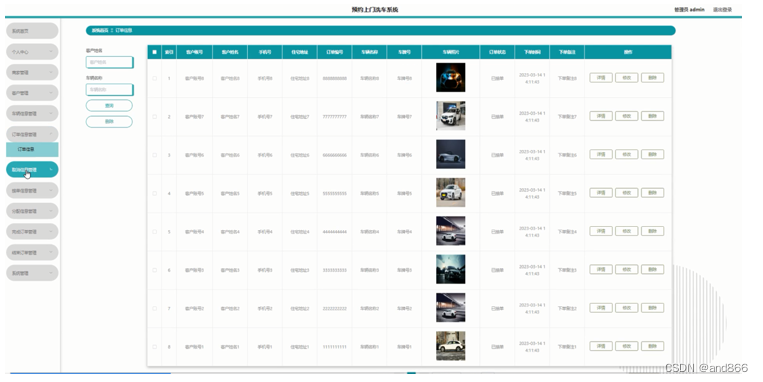Click 删除 for row 4
The height and width of the screenshot is (382, 763).
(653, 193)
